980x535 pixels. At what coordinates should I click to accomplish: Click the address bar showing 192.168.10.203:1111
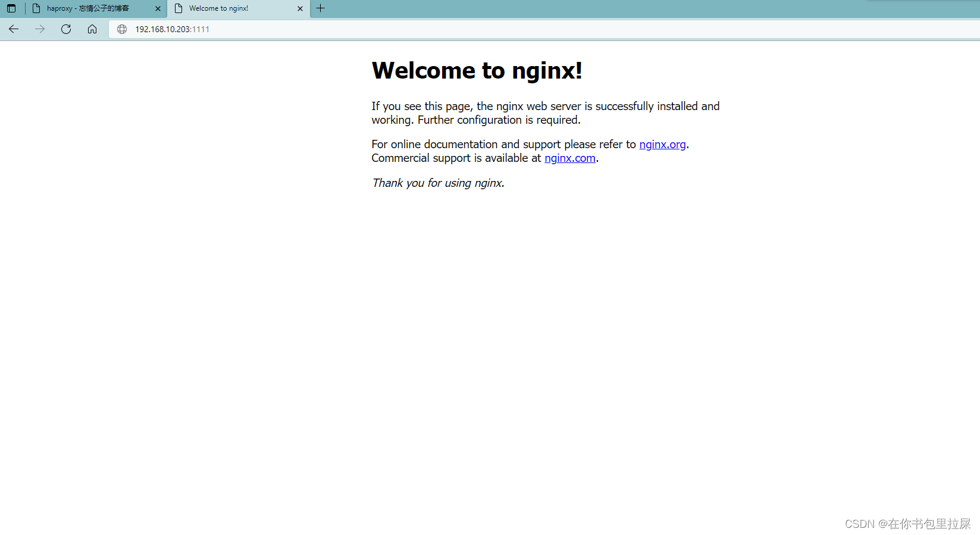point(544,29)
